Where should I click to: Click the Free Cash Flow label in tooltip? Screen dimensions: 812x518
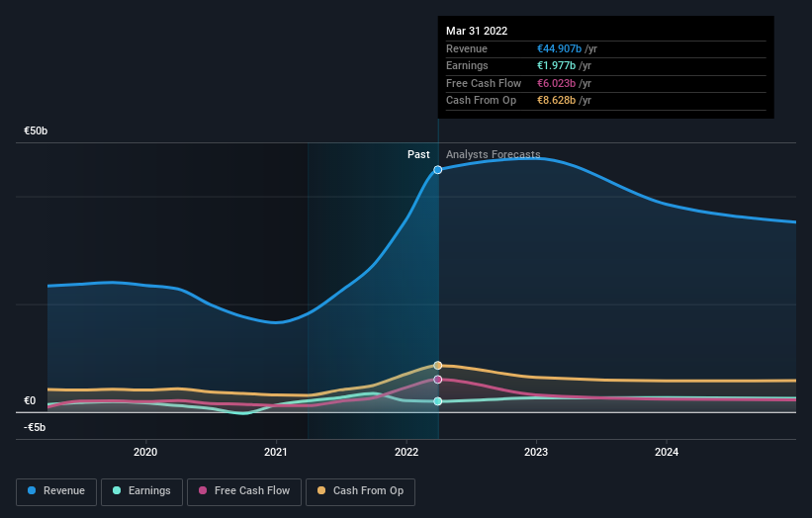tap(484, 83)
